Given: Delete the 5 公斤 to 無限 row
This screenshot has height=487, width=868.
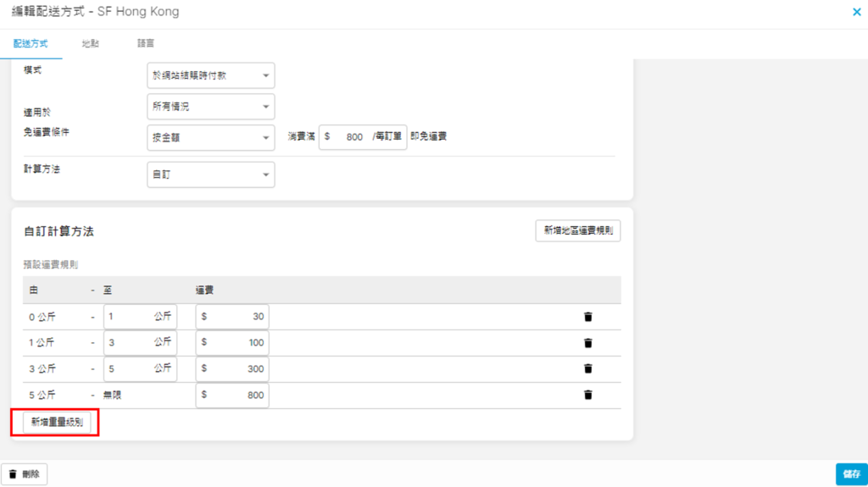Looking at the screenshot, I should pos(587,395).
